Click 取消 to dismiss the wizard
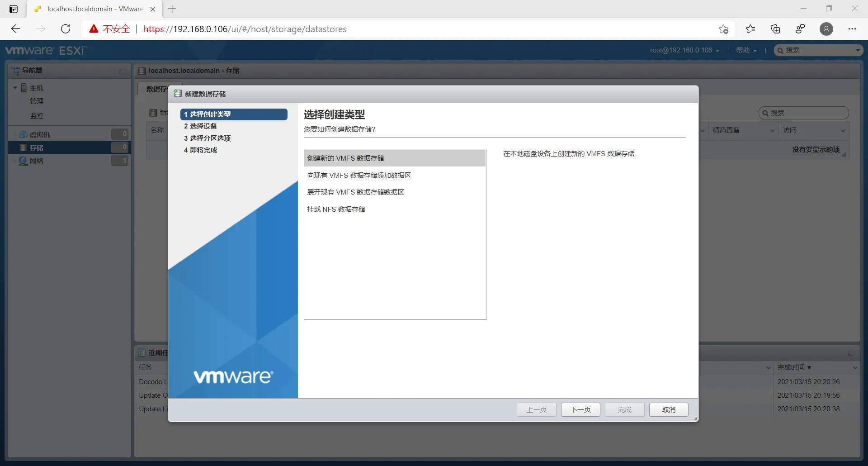Screen dimensions: 868x466 point(668,409)
